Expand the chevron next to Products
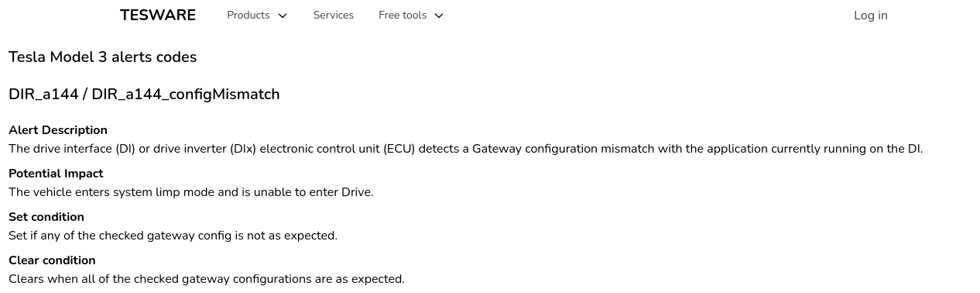Image resolution: width=980 pixels, height=293 pixels. [283, 16]
